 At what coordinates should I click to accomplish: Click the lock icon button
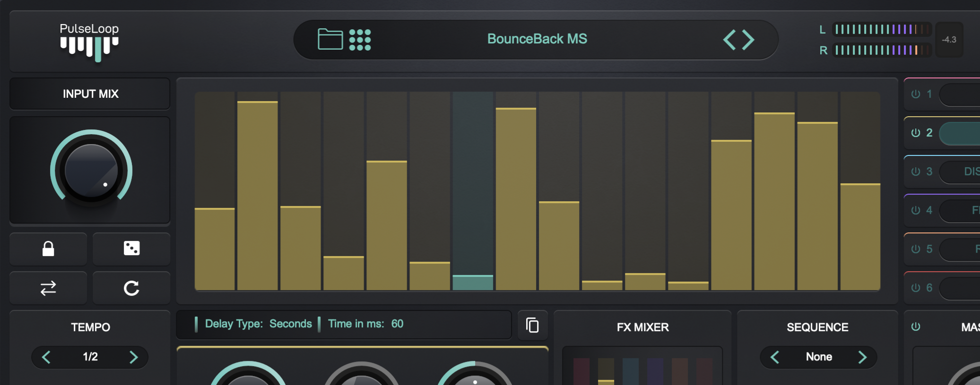tap(48, 249)
